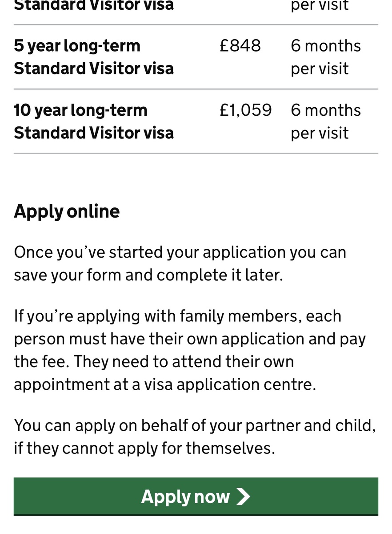The image size is (392, 534).
Task: Click the chevron arrow beside Apply now
Action: pyautogui.click(x=243, y=497)
